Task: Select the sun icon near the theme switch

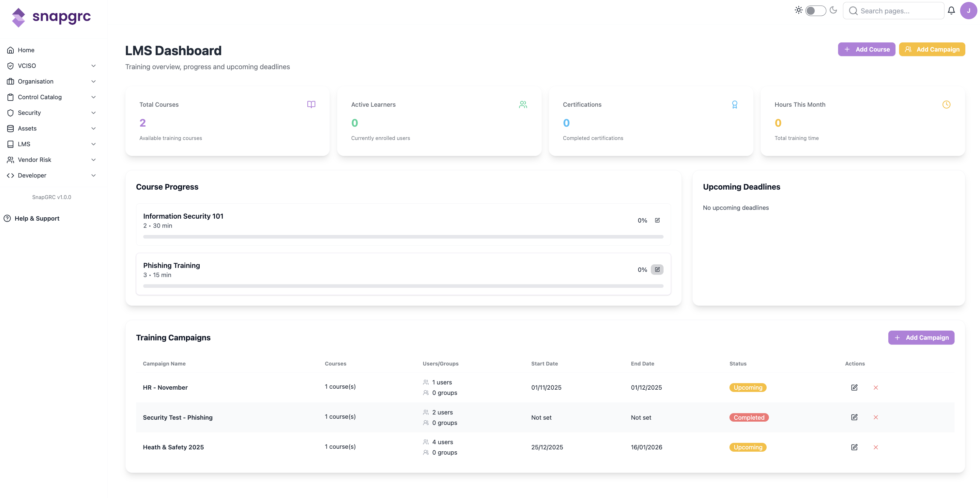Action: point(798,10)
